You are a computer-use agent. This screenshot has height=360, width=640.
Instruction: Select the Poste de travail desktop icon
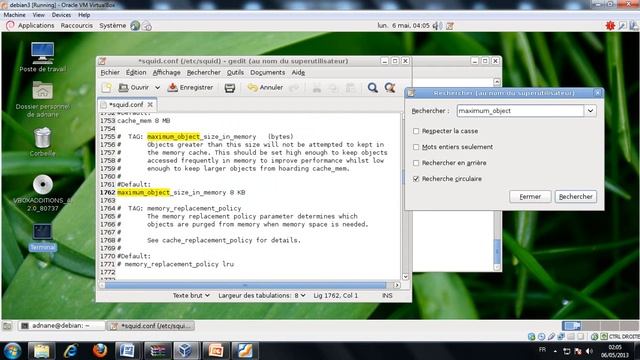coord(42,57)
